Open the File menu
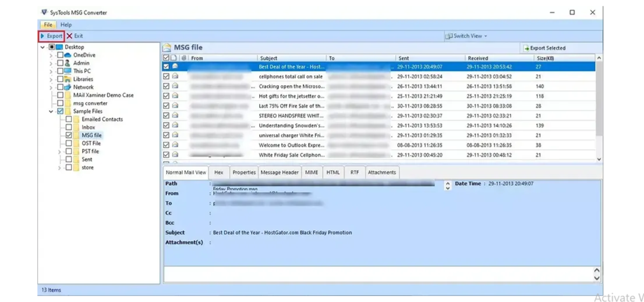 click(x=48, y=24)
